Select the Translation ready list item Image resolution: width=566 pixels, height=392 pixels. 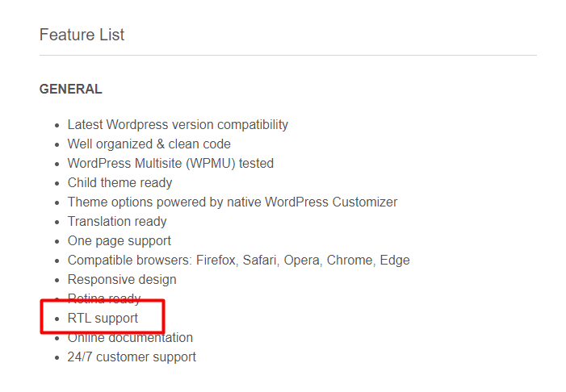tap(117, 222)
